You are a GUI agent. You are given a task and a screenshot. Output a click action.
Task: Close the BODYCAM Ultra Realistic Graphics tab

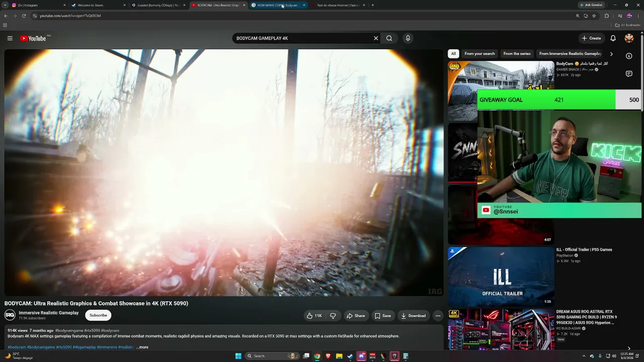(245, 5)
